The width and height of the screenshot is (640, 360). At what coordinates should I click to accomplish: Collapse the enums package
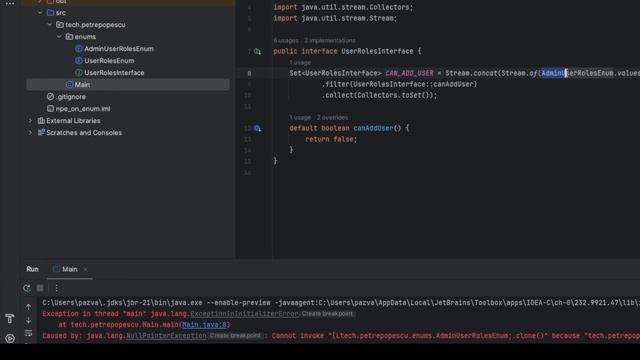pyautogui.click(x=59, y=37)
